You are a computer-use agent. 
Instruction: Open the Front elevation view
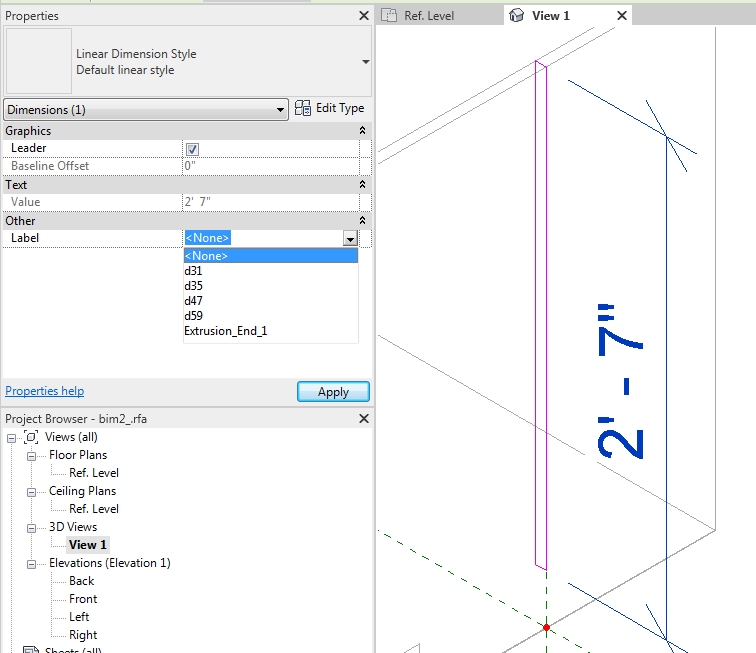tap(83, 599)
